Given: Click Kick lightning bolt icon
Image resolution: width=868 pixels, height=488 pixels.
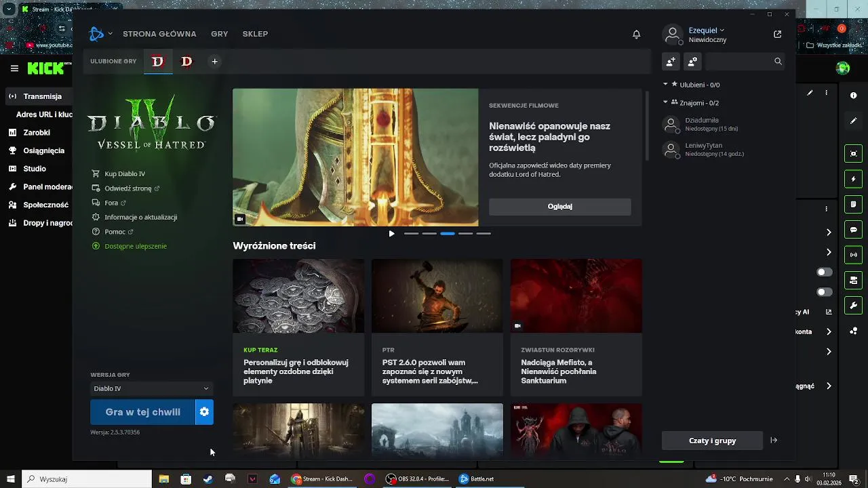Looking at the screenshot, I should [854, 179].
